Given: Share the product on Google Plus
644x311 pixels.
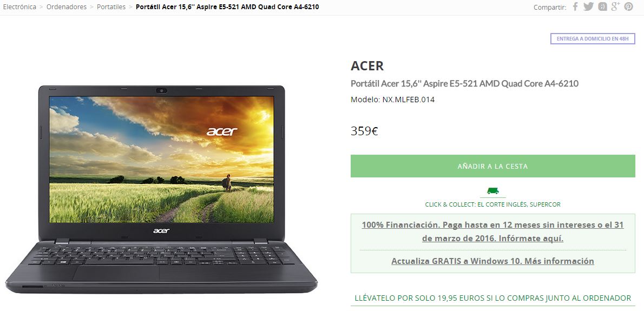Looking at the screenshot, I should pyautogui.click(x=615, y=6).
